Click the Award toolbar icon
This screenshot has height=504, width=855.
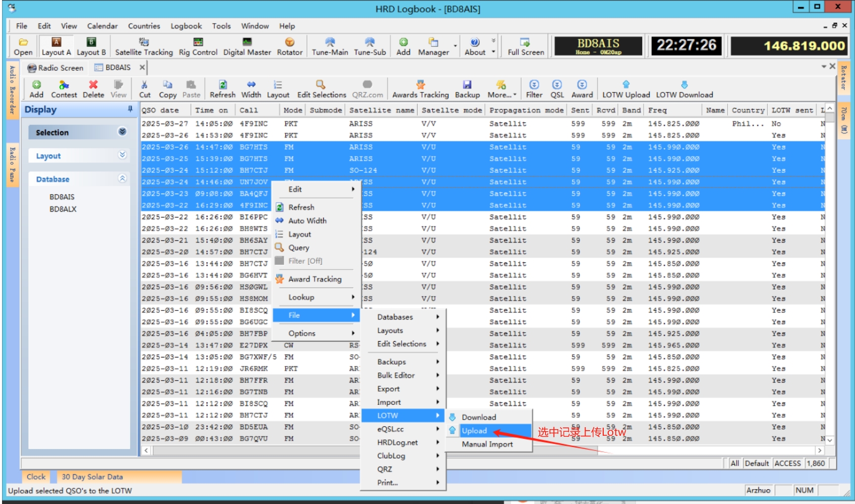point(582,89)
